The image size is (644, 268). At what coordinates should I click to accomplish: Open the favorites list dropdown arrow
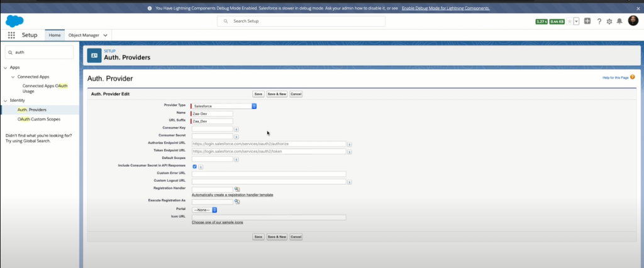576,21
